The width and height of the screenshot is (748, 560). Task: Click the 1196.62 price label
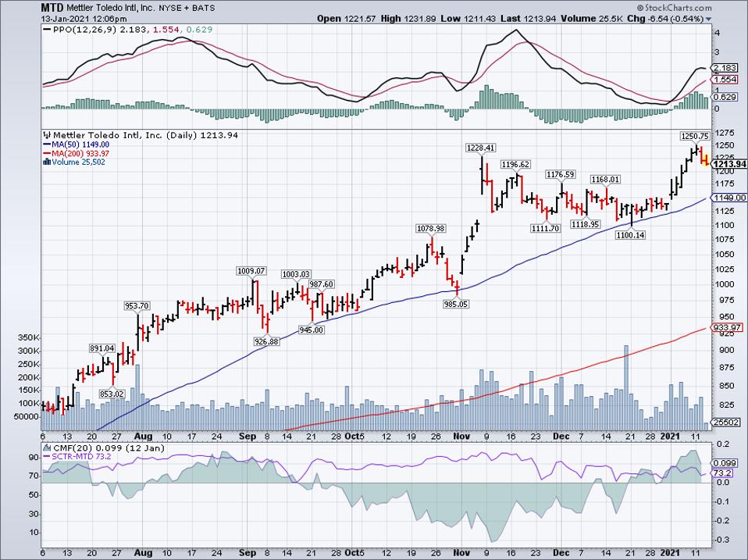515,165
